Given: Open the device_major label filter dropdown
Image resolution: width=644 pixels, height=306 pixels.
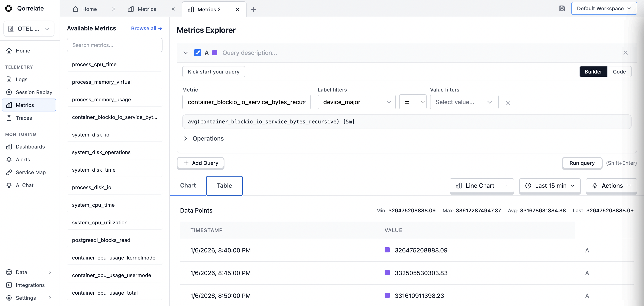Looking at the screenshot, I should click(357, 102).
